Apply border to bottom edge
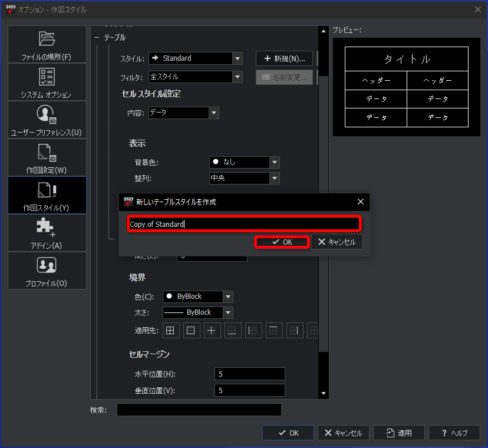488x448 pixels. click(232, 330)
